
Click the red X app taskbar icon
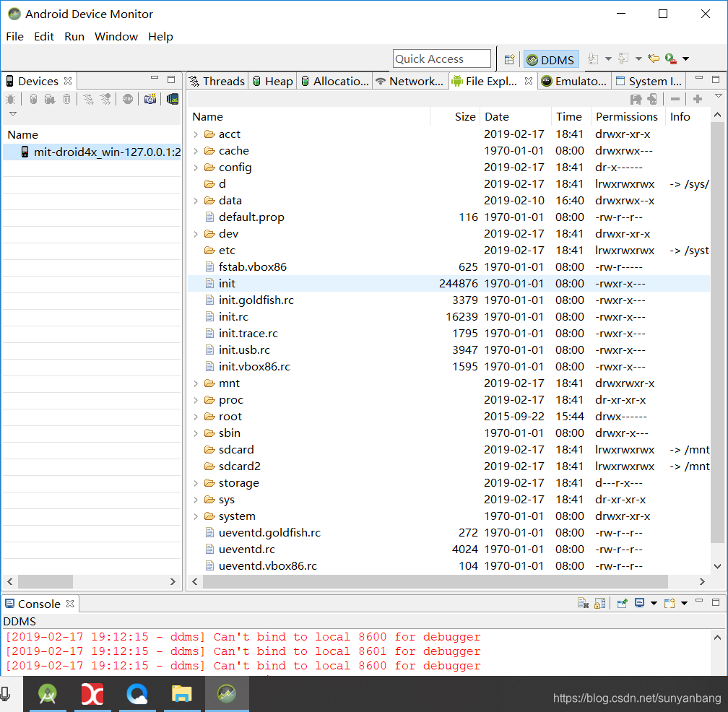[92, 694]
